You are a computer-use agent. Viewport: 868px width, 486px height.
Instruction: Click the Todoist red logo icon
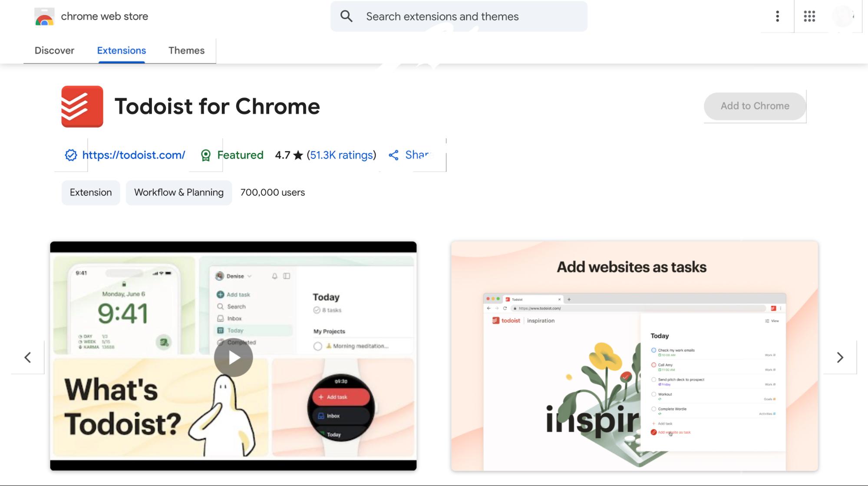(x=82, y=106)
